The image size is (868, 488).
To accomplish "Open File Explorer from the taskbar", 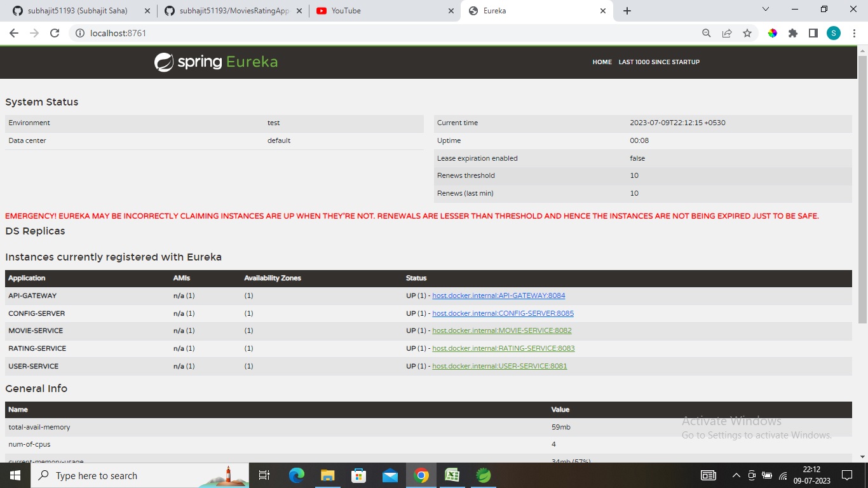I will [328, 475].
